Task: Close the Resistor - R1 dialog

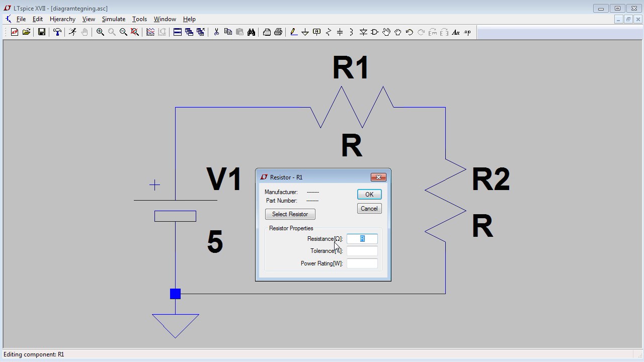Action: pyautogui.click(x=378, y=177)
